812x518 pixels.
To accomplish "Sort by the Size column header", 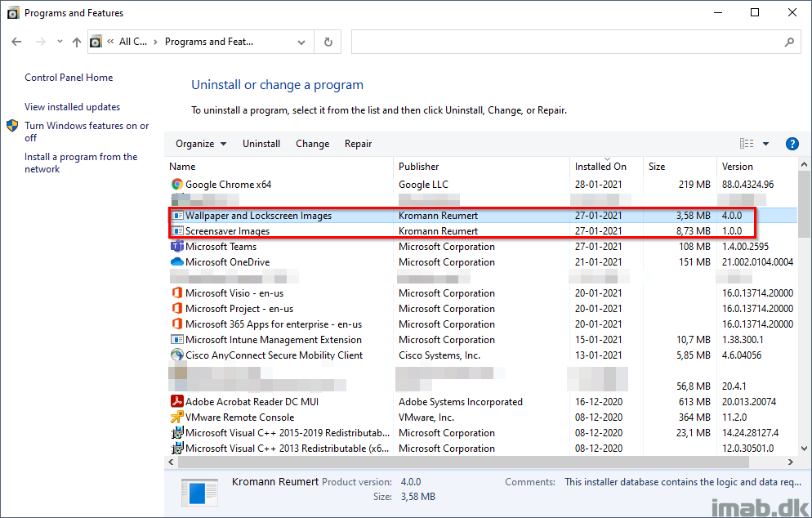I will [x=680, y=167].
